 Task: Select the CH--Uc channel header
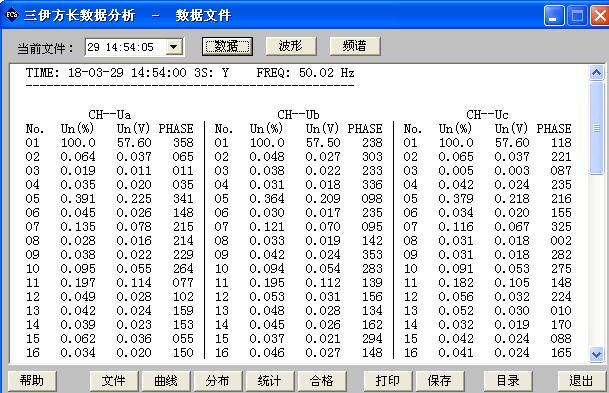coord(487,115)
